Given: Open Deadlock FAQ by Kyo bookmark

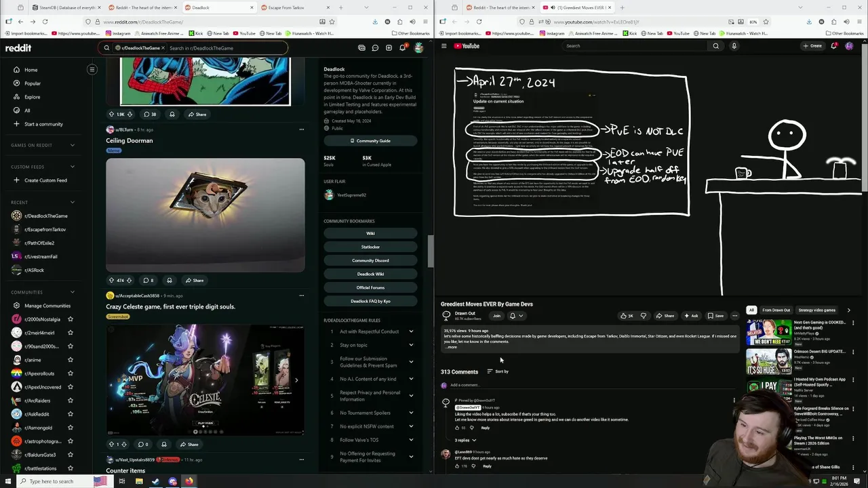Looking at the screenshot, I should pos(370,301).
